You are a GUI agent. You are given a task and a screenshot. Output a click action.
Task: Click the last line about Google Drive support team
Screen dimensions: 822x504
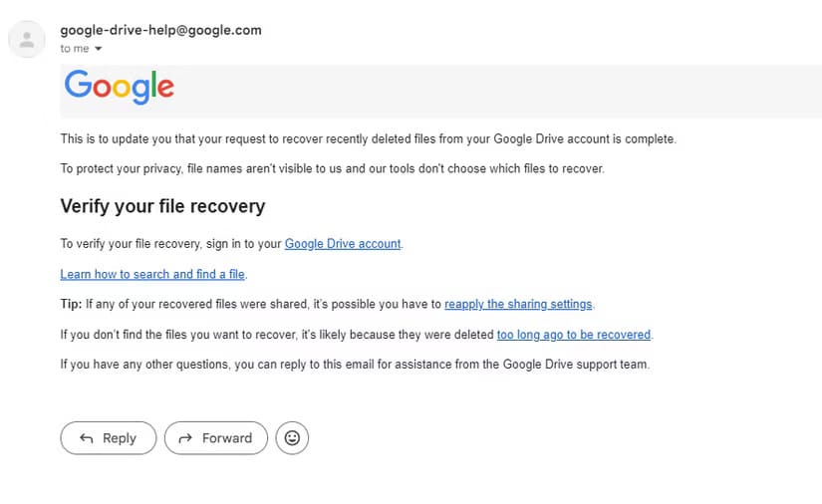coord(355,365)
